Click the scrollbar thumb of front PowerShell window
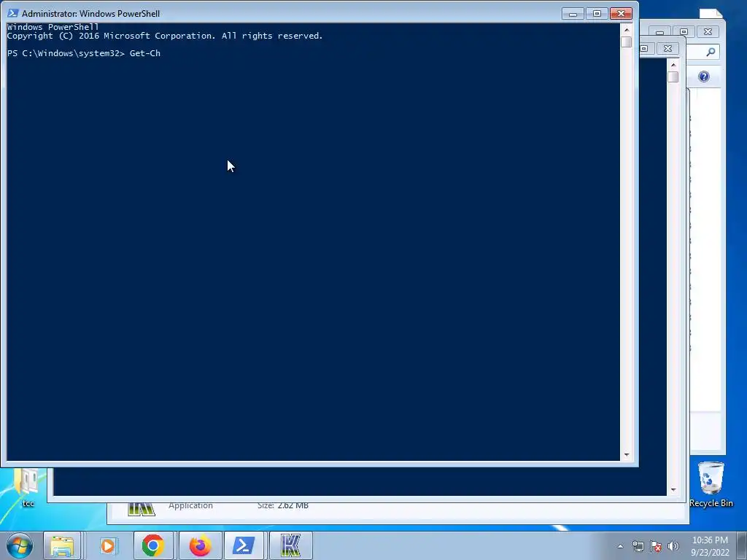This screenshot has height=560, width=747. 627,42
